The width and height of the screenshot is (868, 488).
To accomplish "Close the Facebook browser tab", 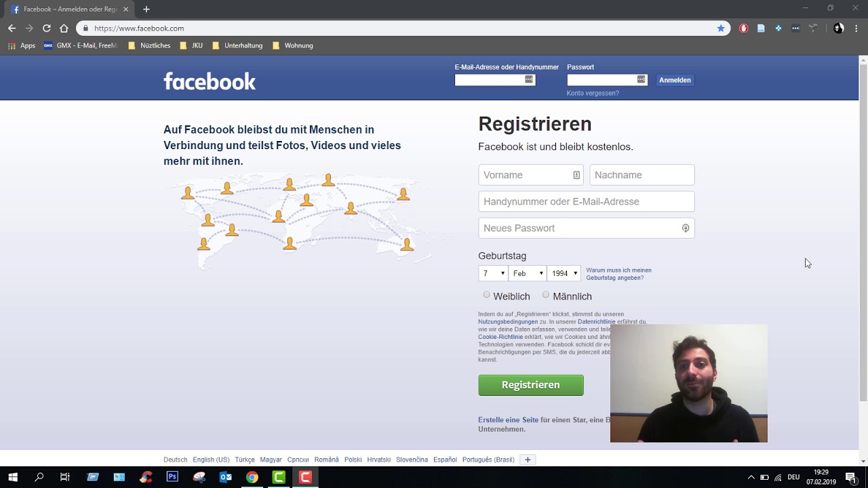I will pyautogui.click(x=125, y=9).
